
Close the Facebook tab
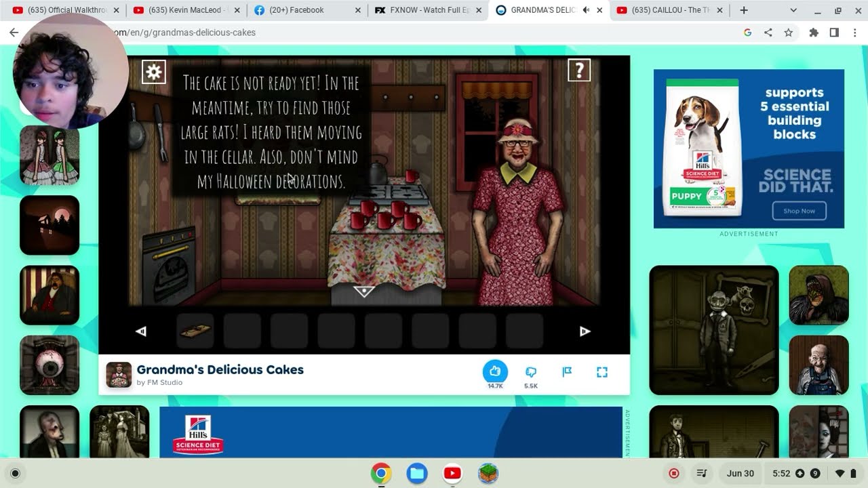(x=357, y=10)
